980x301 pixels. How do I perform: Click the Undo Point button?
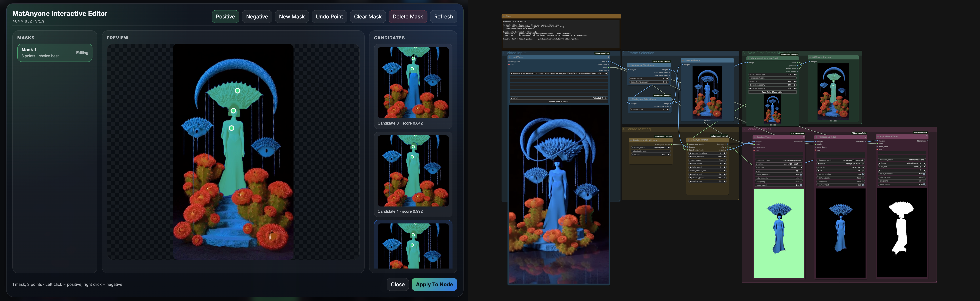pyautogui.click(x=329, y=17)
